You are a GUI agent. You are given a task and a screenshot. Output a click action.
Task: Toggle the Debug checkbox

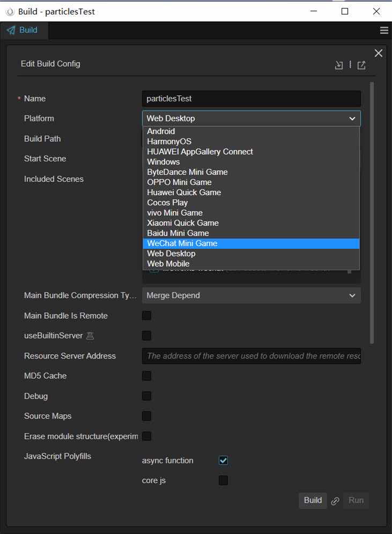(147, 396)
